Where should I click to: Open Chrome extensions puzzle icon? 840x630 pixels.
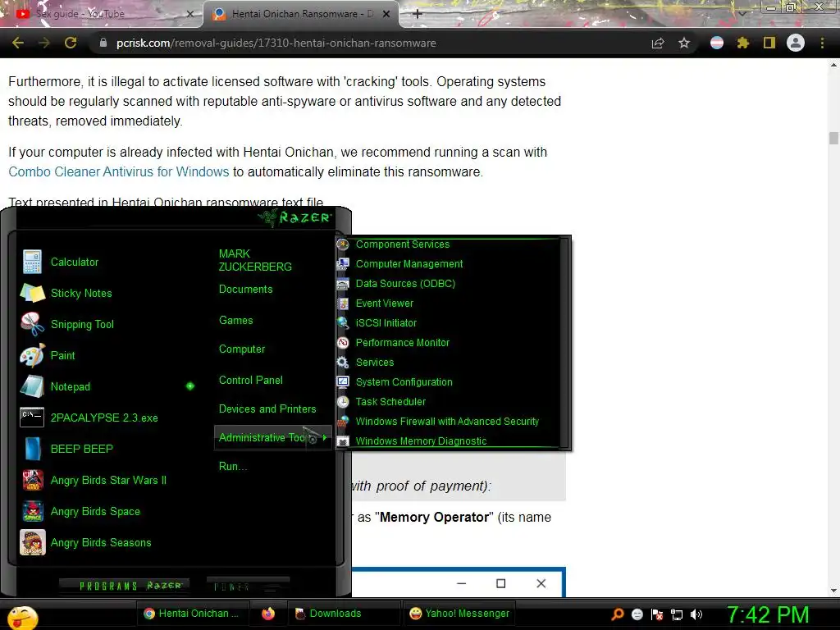[743, 43]
